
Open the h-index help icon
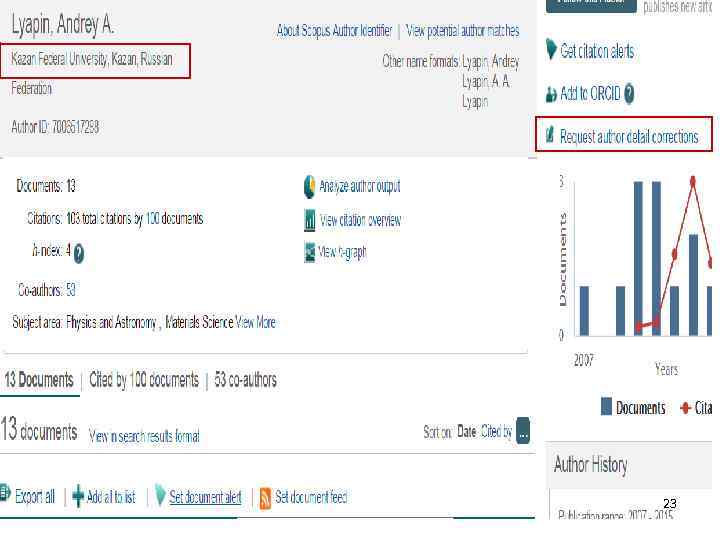click(79, 253)
